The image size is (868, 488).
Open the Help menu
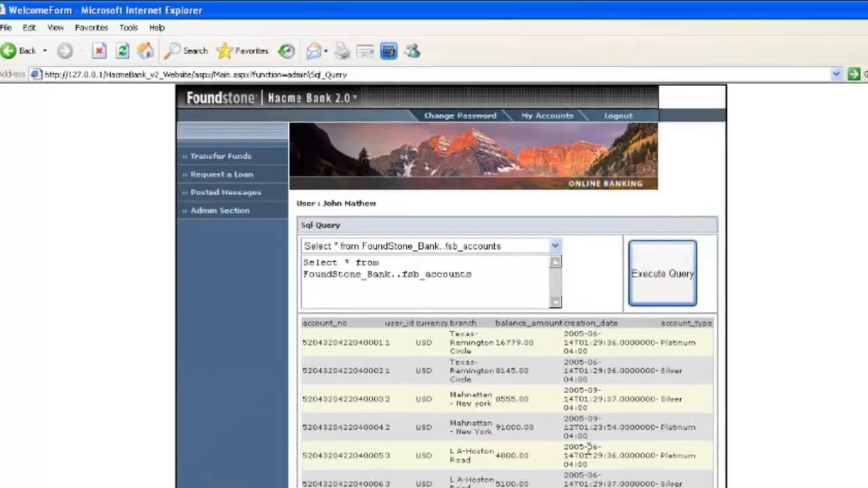[x=157, y=28]
